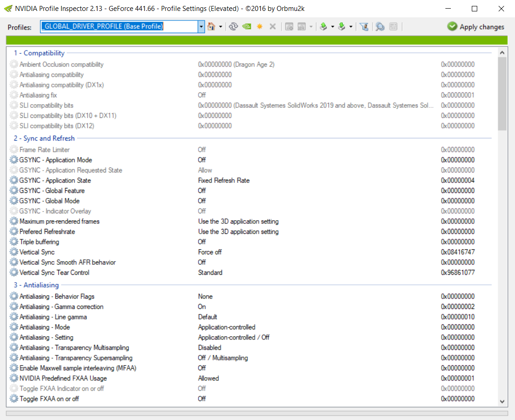This screenshot has height=420, width=515.
Task: Click the gear icon beside Antialiasing - Gamma correction
Action: point(14,307)
